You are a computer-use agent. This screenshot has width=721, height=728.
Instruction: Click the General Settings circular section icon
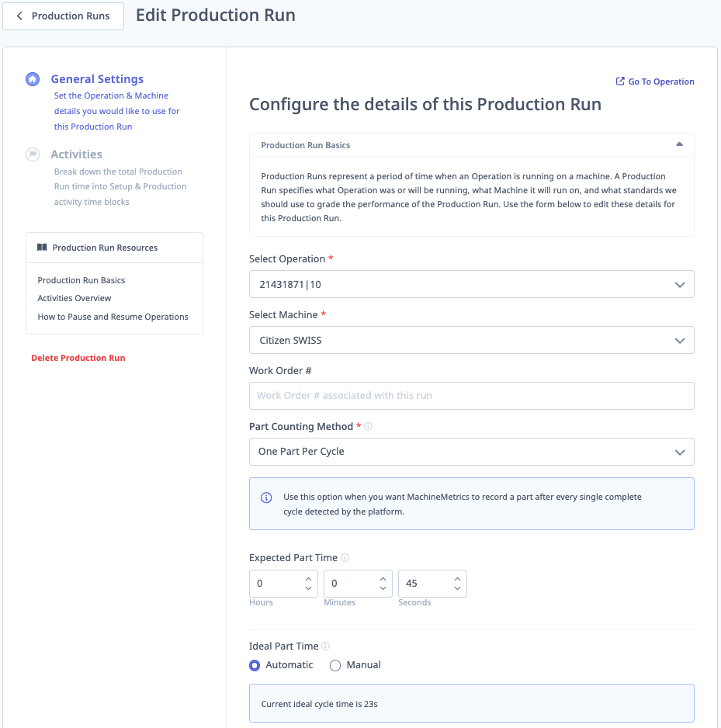pyautogui.click(x=32, y=78)
